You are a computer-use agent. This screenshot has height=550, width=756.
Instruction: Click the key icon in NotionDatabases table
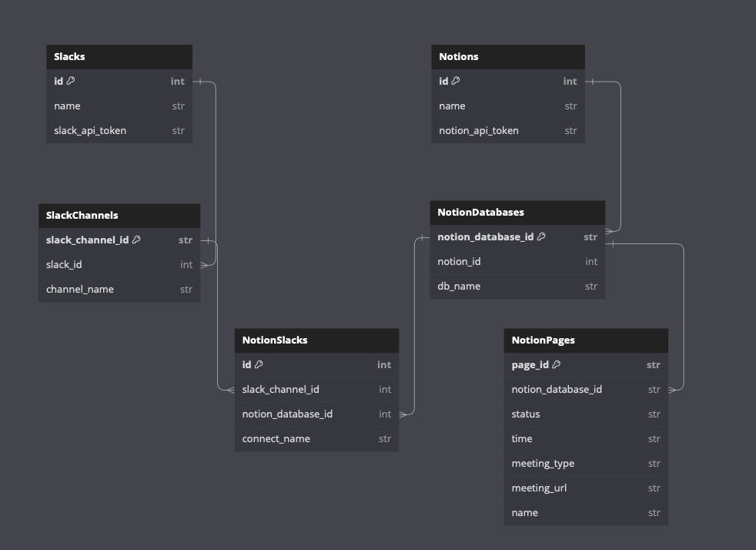(x=541, y=236)
